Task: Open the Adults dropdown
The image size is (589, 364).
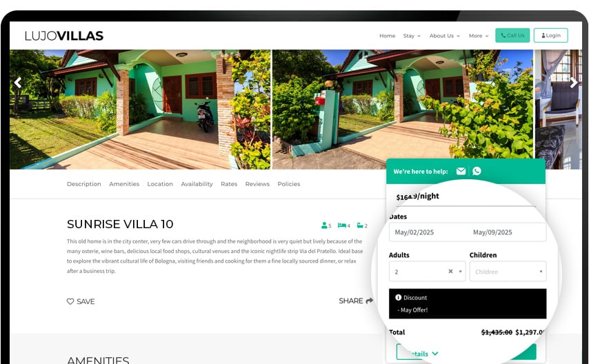Action: [x=427, y=271]
